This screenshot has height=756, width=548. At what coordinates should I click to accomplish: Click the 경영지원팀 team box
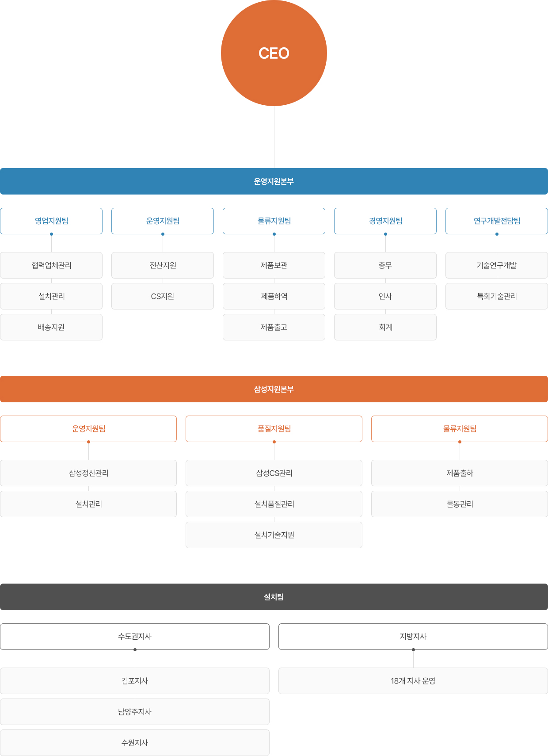click(x=385, y=221)
